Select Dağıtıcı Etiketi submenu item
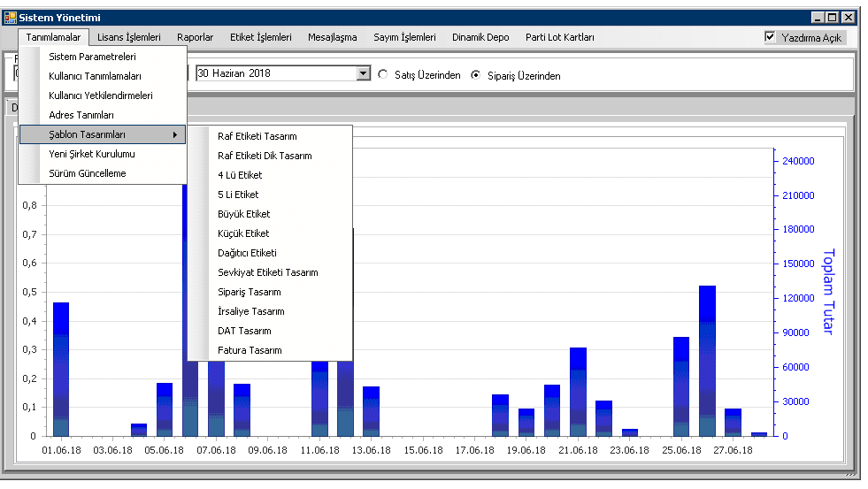Screen dimensions: 868x489 [270, 253]
